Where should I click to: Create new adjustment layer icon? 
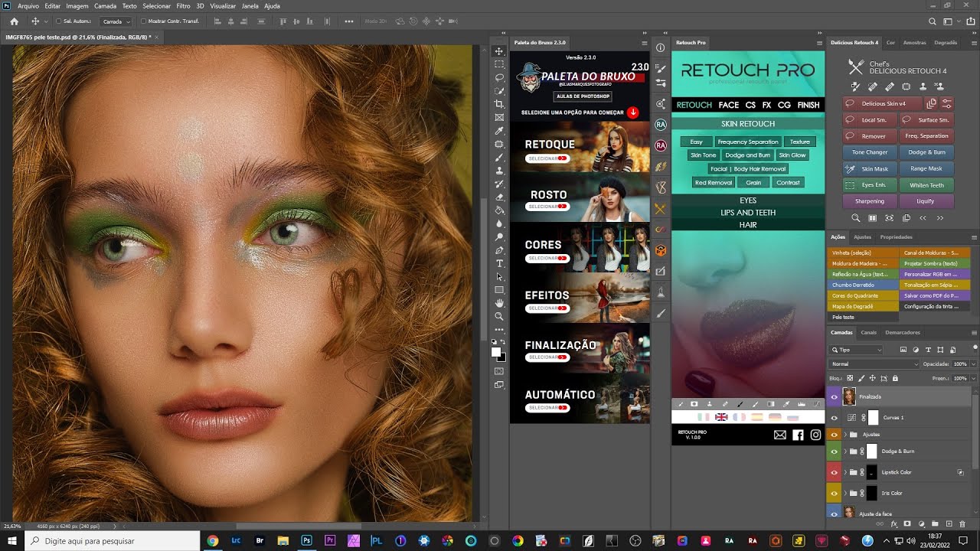tap(922, 524)
